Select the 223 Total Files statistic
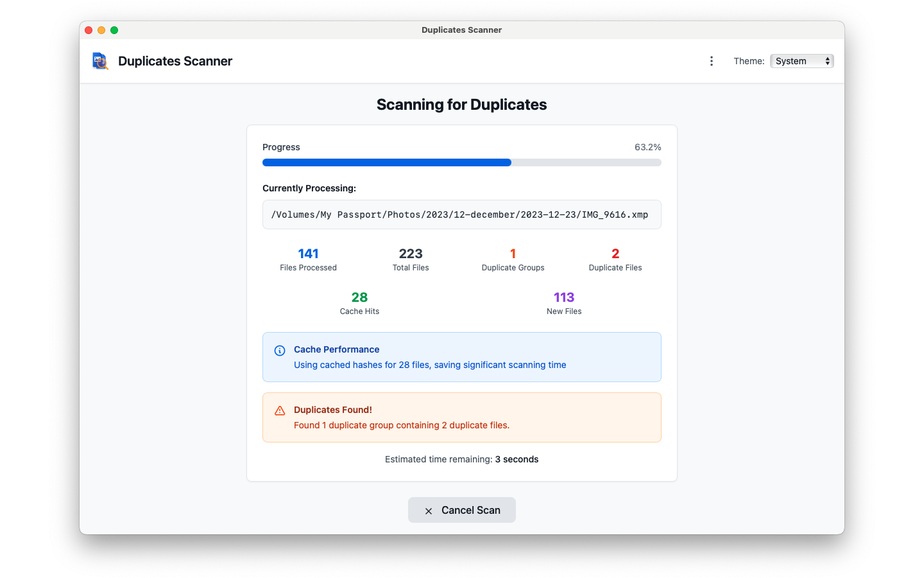This screenshot has width=924, height=578. point(411,259)
